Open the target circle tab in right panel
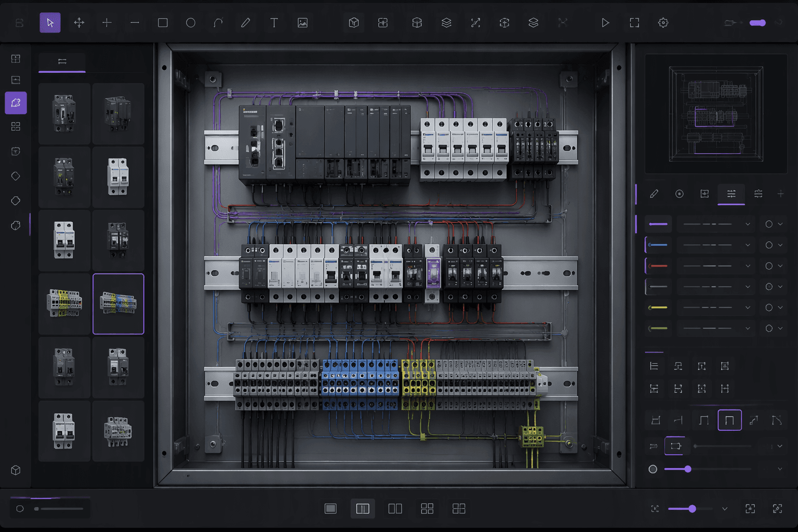The image size is (798, 532). point(679,194)
